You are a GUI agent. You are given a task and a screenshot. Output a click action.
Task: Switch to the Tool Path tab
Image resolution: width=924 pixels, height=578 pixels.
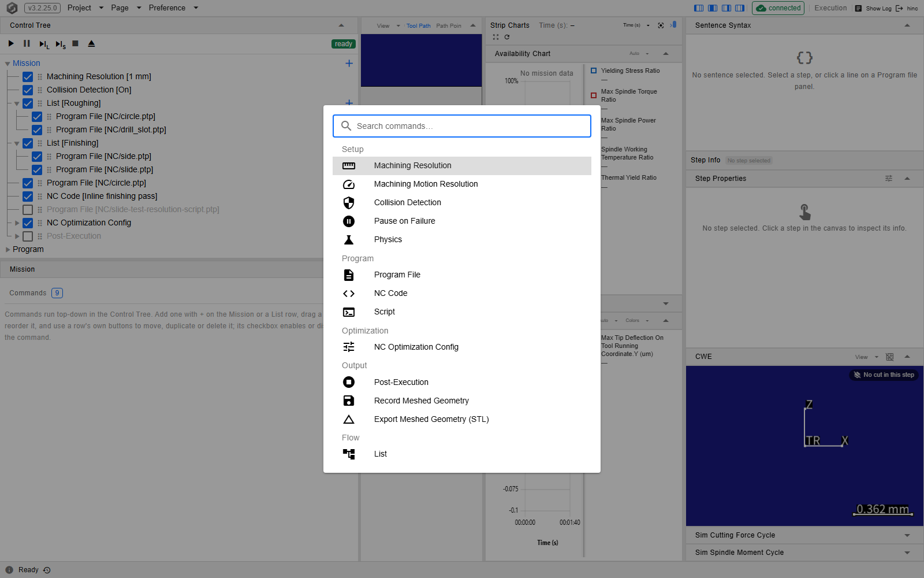(418, 26)
